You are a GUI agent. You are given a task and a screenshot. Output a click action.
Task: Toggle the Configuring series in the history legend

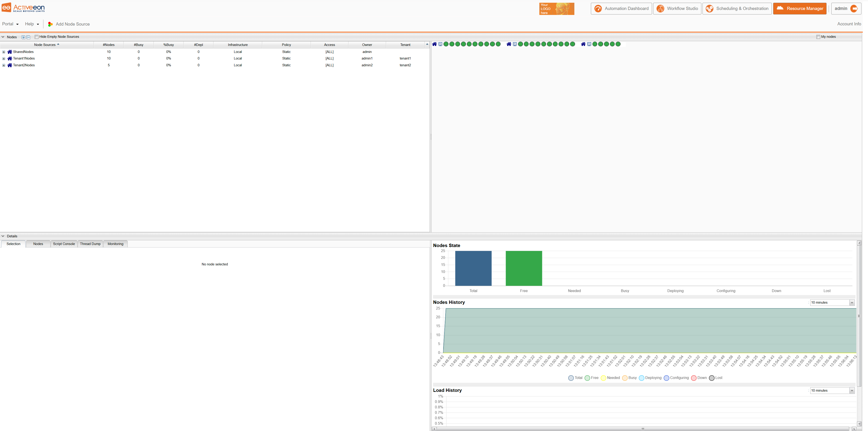676,378
